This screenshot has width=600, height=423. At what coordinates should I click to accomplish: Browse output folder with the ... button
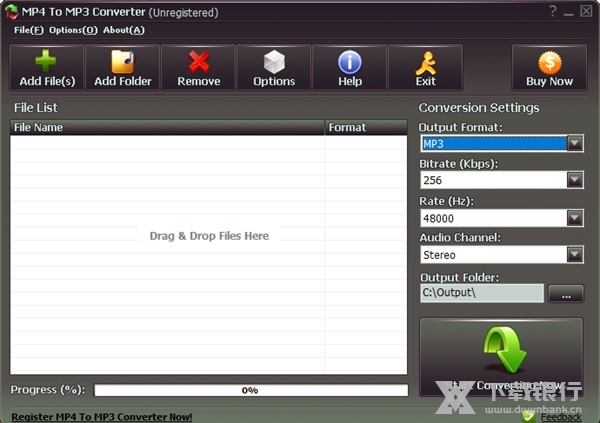tap(565, 293)
